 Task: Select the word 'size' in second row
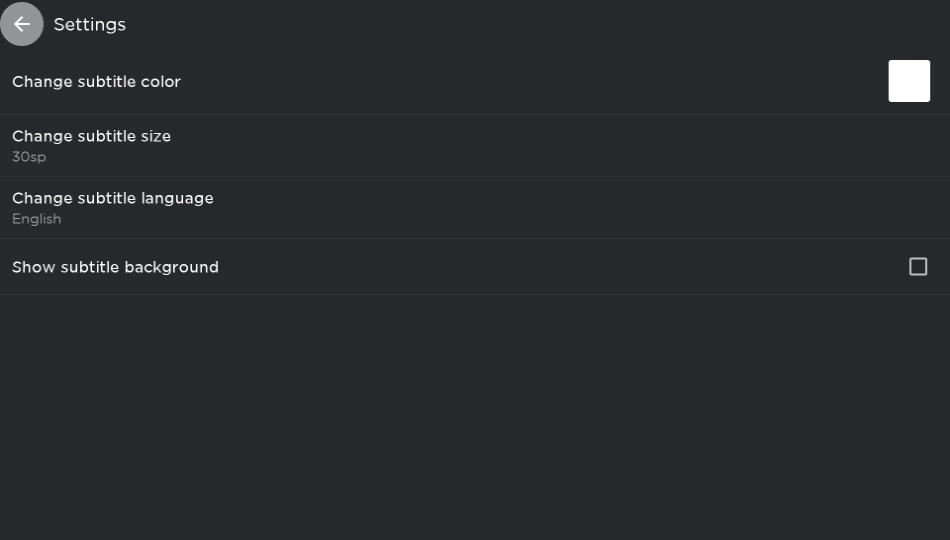click(x=156, y=136)
